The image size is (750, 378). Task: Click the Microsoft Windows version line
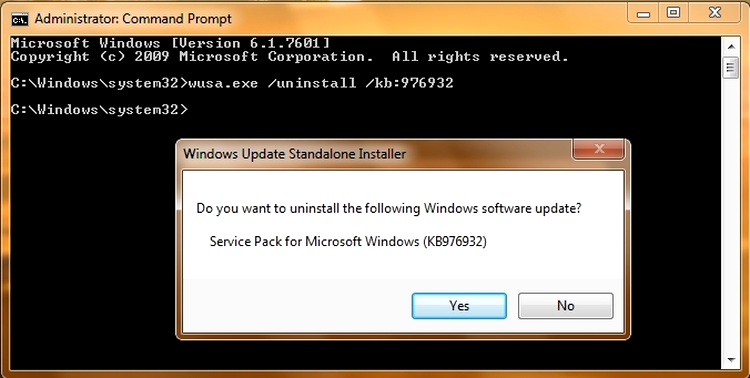[x=170, y=43]
